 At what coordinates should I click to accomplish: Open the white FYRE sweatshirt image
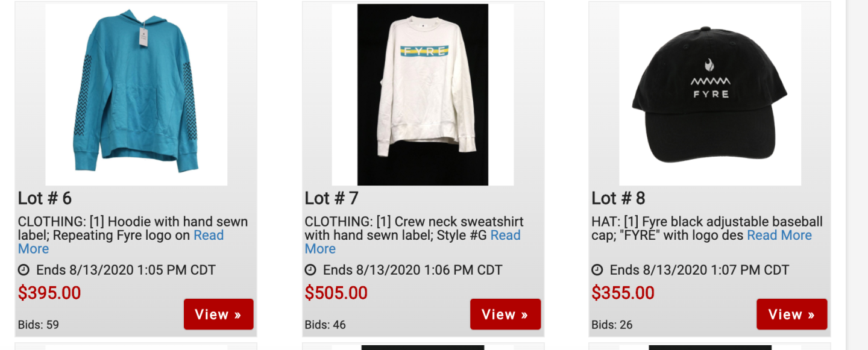(423, 95)
